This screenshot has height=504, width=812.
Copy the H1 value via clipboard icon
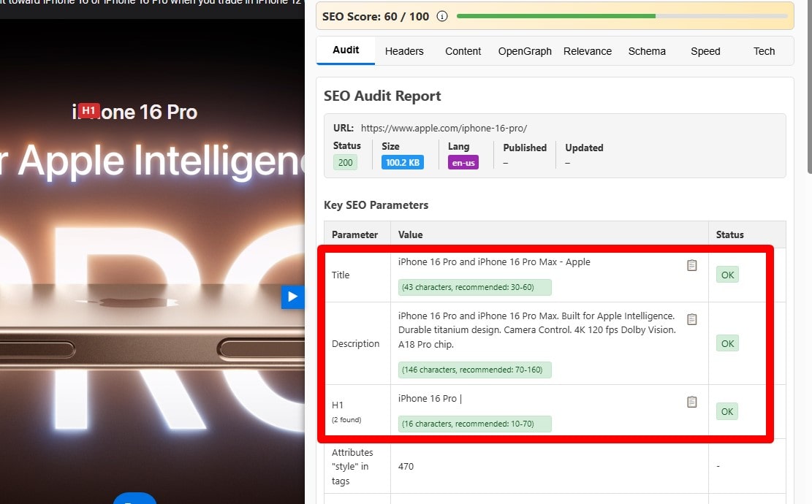691,401
